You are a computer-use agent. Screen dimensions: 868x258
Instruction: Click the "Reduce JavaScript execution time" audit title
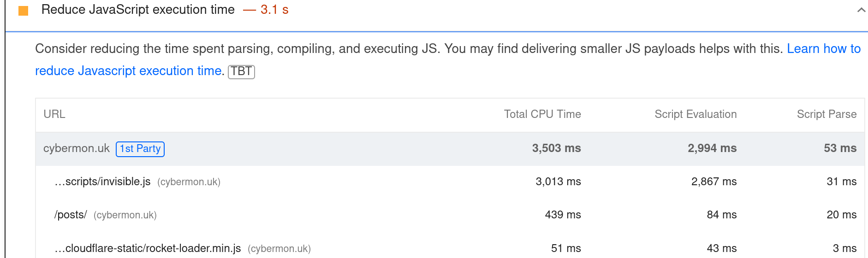(138, 10)
